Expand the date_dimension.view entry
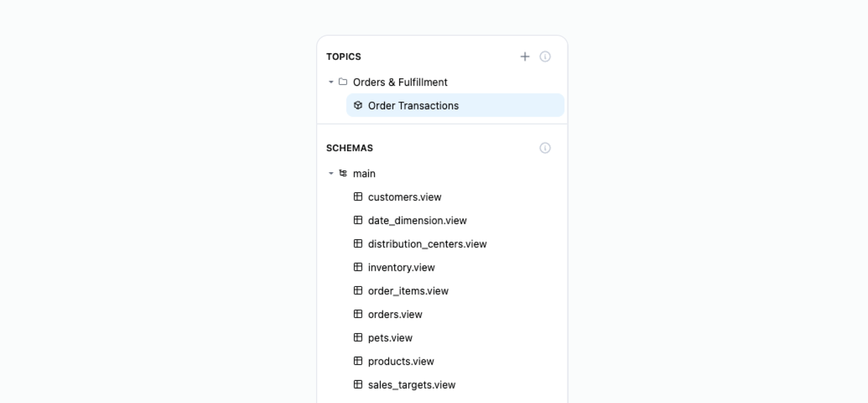The width and height of the screenshot is (868, 403). tap(417, 220)
